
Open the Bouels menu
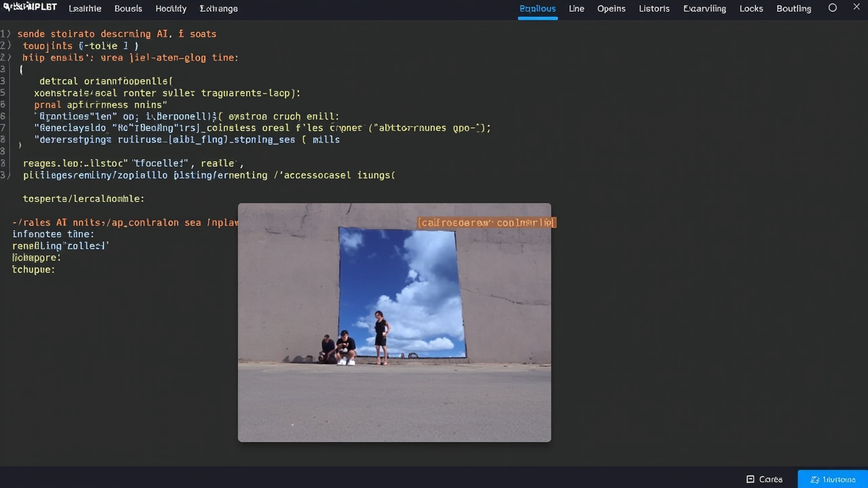(128, 9)
